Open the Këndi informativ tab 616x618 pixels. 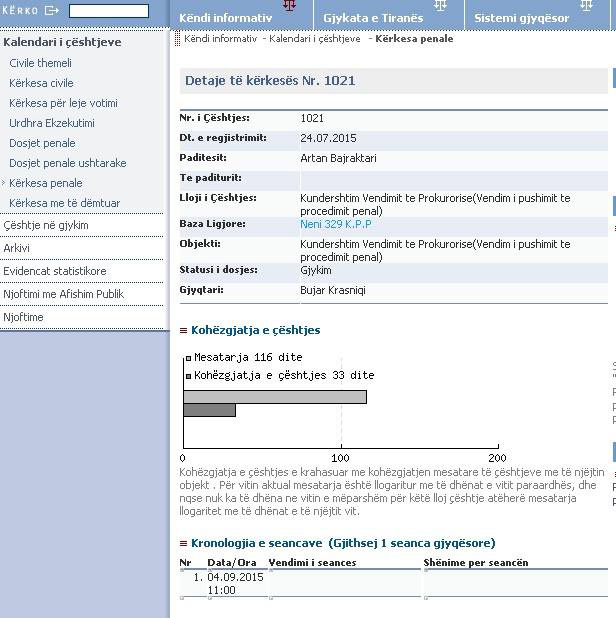[x=225, y=18]
